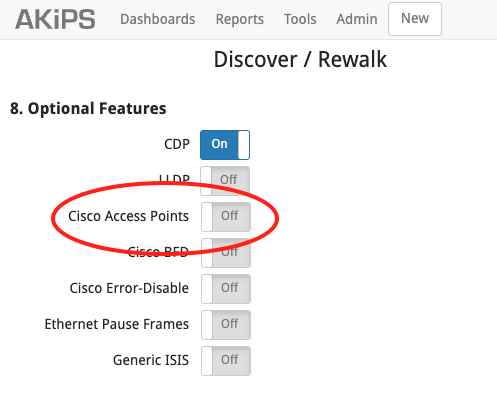Click the Generic ISIS text label

click(x=151, y=360)
